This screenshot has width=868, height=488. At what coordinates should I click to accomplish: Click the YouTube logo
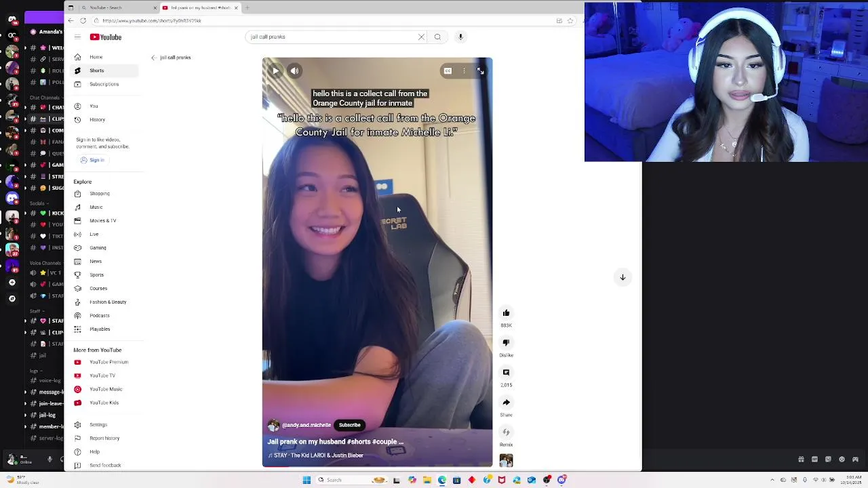pyautogui.click(x=106, y=37)
